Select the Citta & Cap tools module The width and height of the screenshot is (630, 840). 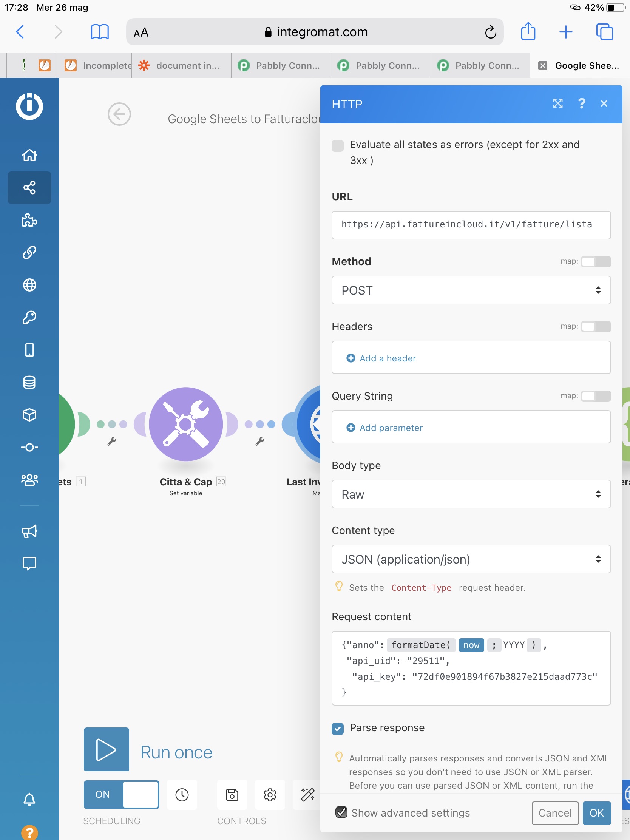(186, 424)
